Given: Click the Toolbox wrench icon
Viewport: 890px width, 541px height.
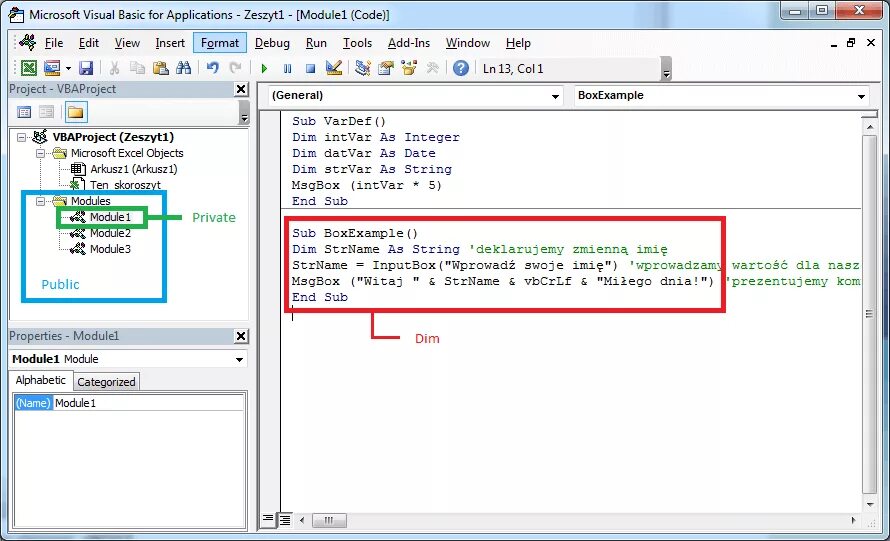Looking at the screenshot, I should tap(433, 68).
